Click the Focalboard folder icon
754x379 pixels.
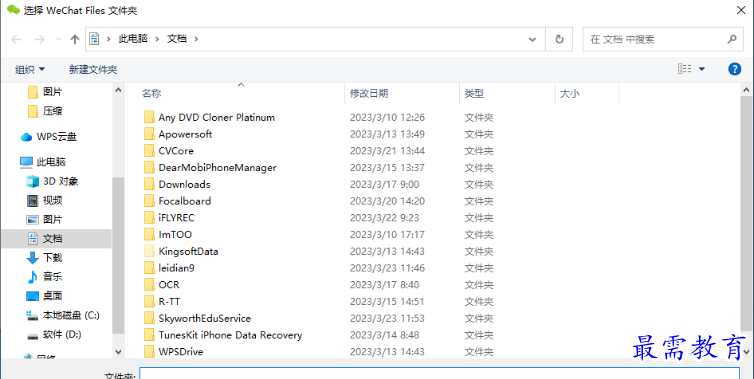click(x=149, y=201)
